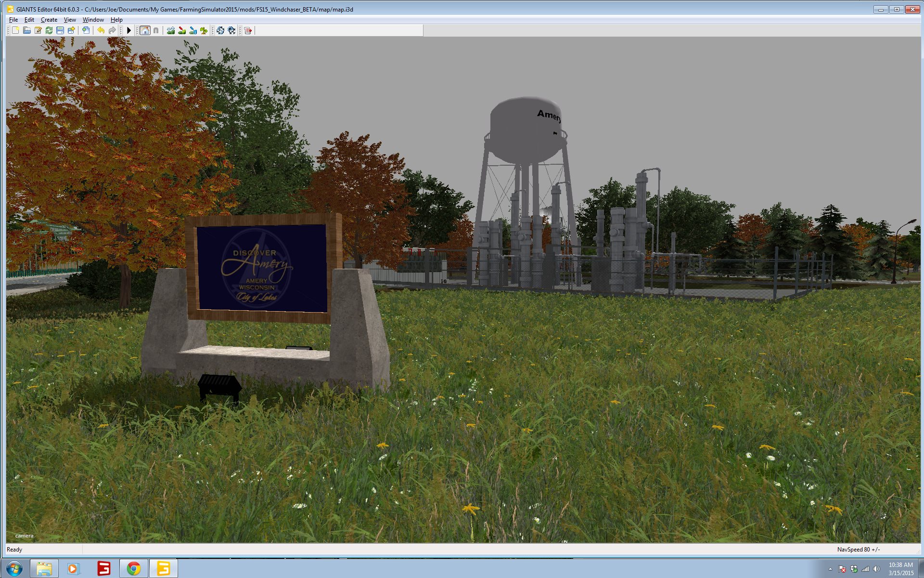Click the 'camera' label in the viewport
Screen dimensions: 924x578
[24, 536]
